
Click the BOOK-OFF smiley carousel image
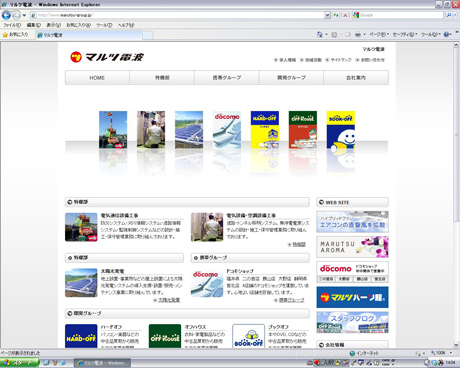coord(341,130)
